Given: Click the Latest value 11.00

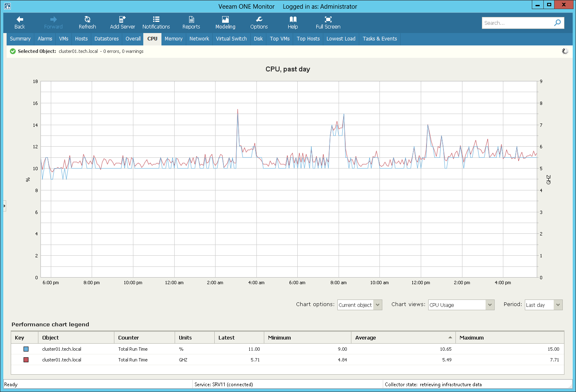Looking at the screenshot, I should (x=254, y=349).
